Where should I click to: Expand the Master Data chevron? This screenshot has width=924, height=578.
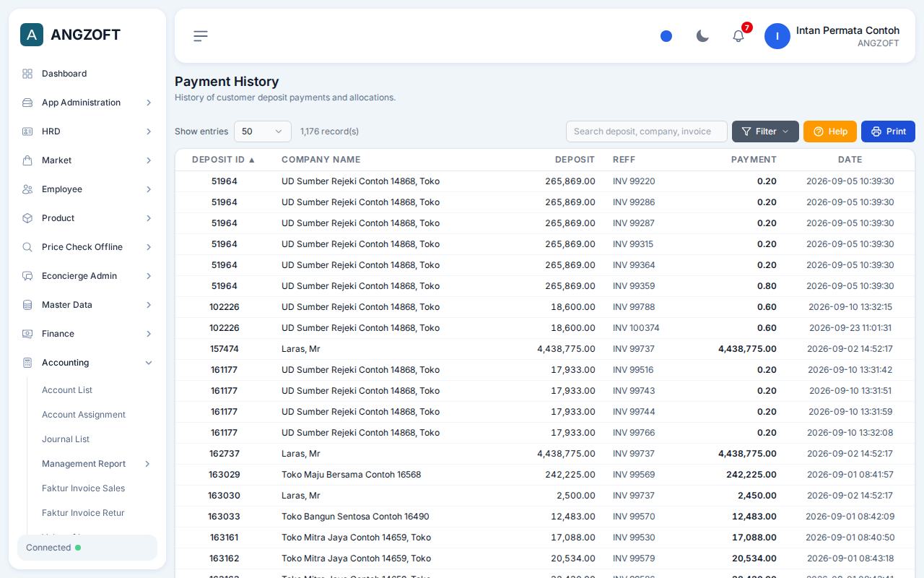point(149,305)
